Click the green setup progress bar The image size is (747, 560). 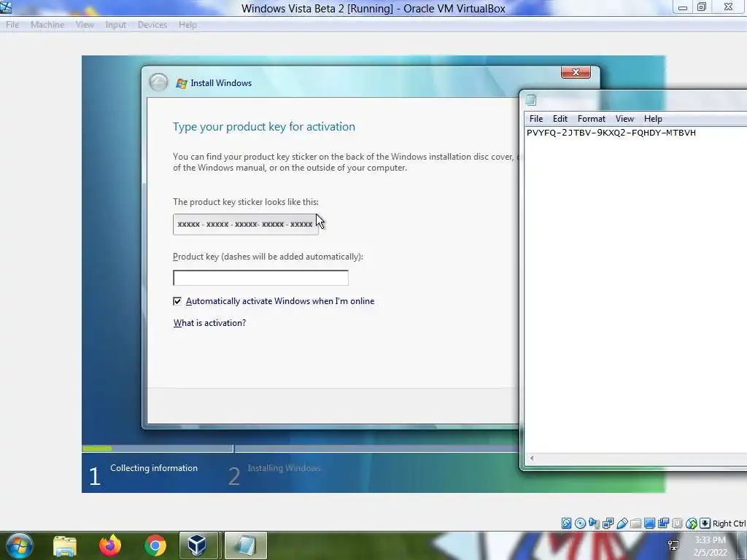pos(97,448)
